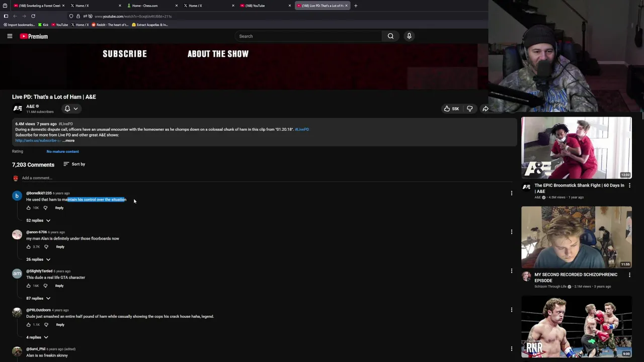644x362 pixels.
Task: Expand 26 replies thread
Action: [38, 259]
